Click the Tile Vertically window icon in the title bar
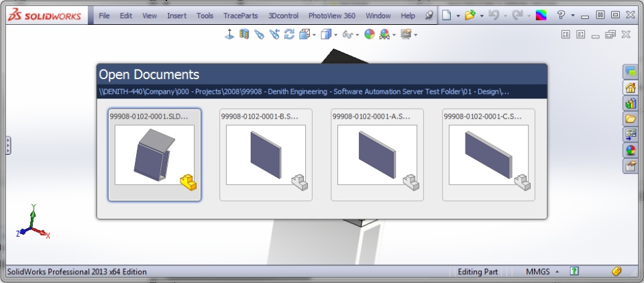This screenshot has height=283, width=644. pyautogui.click(x=600, y=15)
